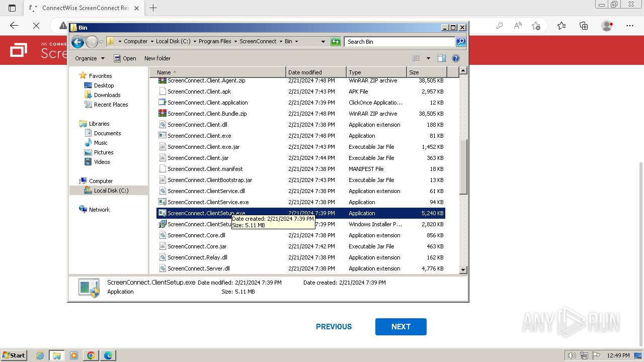The image size is (644, 362).
Task: Sort files by Type column header
Action: coord(376,72)
